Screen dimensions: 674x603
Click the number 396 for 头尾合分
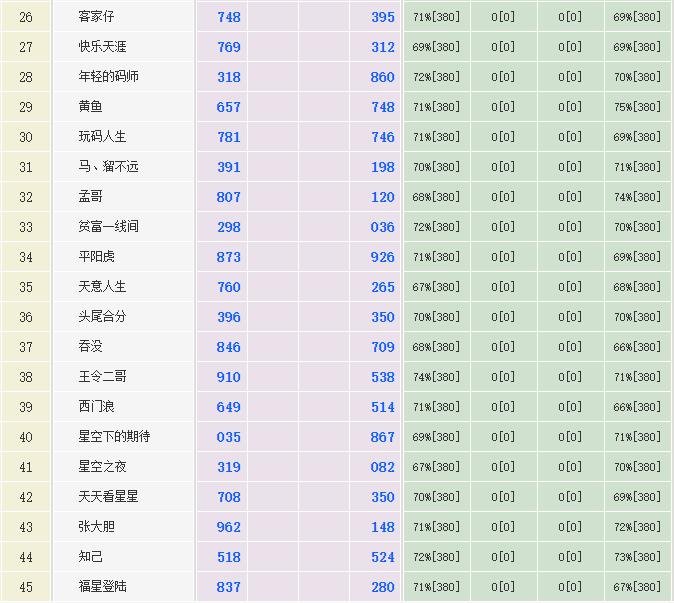pyautogui.click(x=228, y=317)
